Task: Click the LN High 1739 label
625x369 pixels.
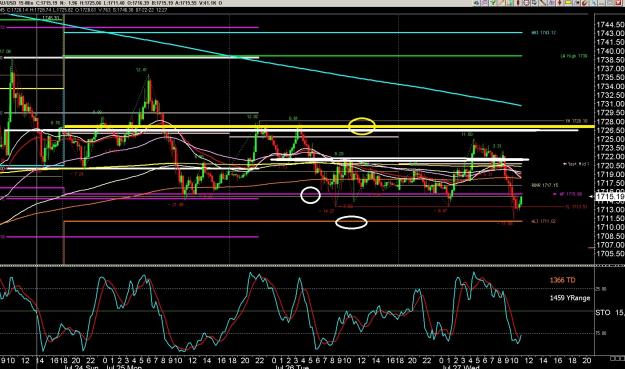Action: [x=574, y=56]
